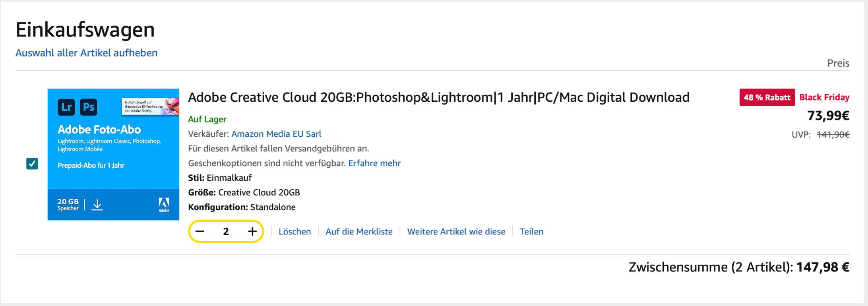This screenshot has height=306, width=868.
Task: Click 'Auswahl aller Artikel aufheben' link
Action: tap(86, 53)
